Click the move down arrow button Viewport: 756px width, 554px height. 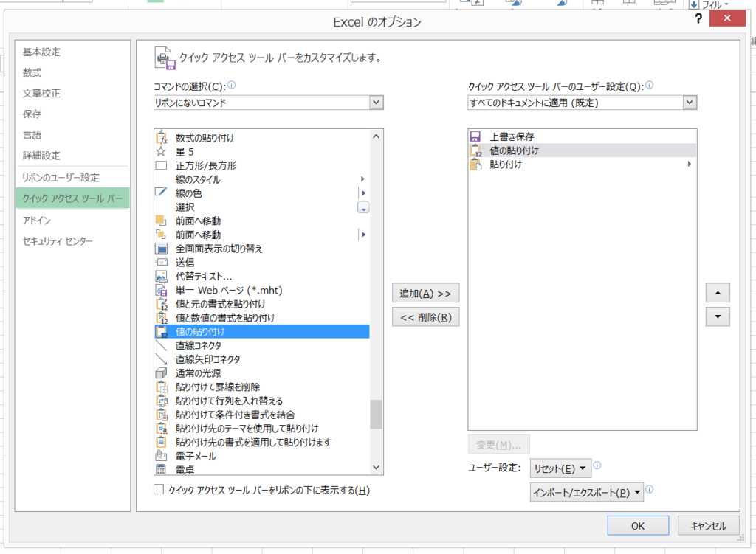pos(718,317)
